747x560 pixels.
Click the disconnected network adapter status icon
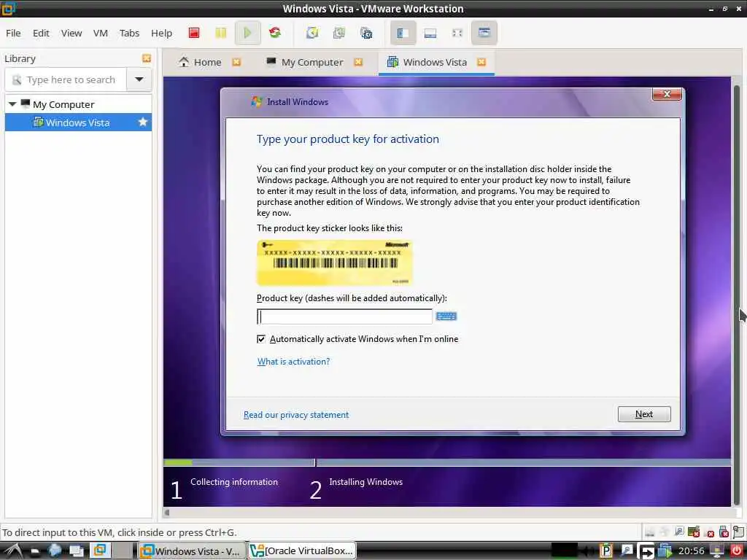(x=694, y=532)
